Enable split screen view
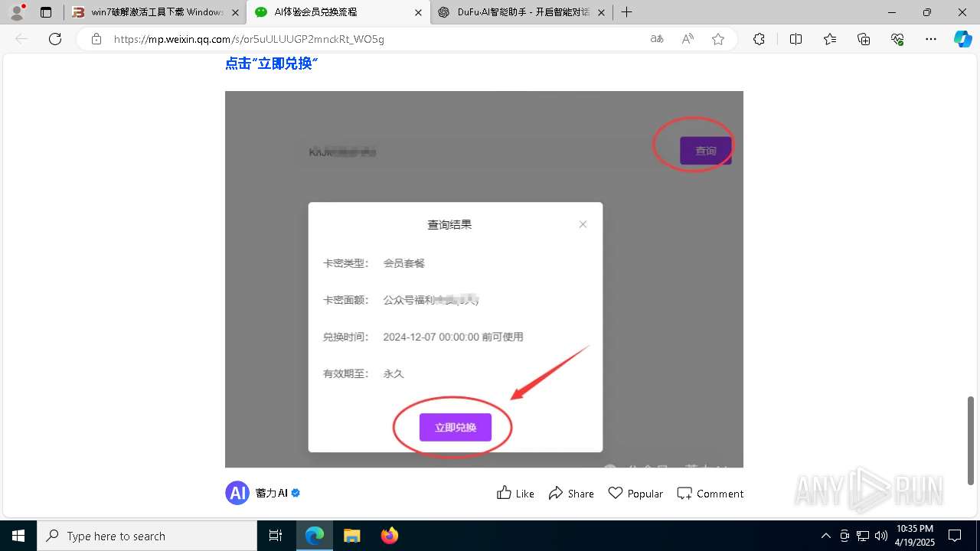980x551 pixels. [795, 39]
